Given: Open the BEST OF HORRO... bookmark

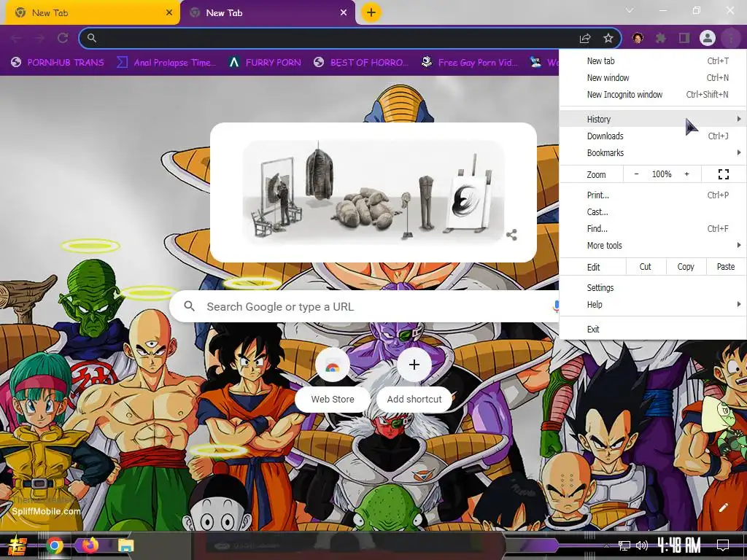Looking at the screenshot, I should pos(361,63).
